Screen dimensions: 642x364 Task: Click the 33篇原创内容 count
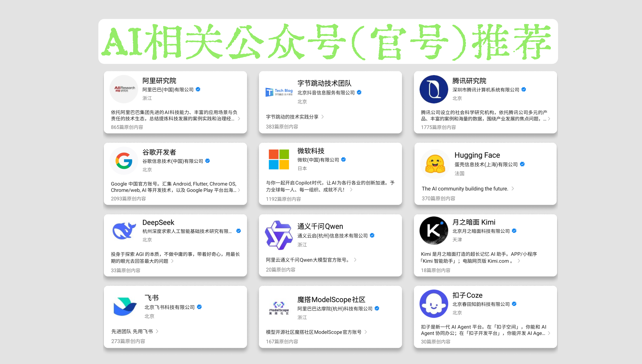click(x=126, y=270)
